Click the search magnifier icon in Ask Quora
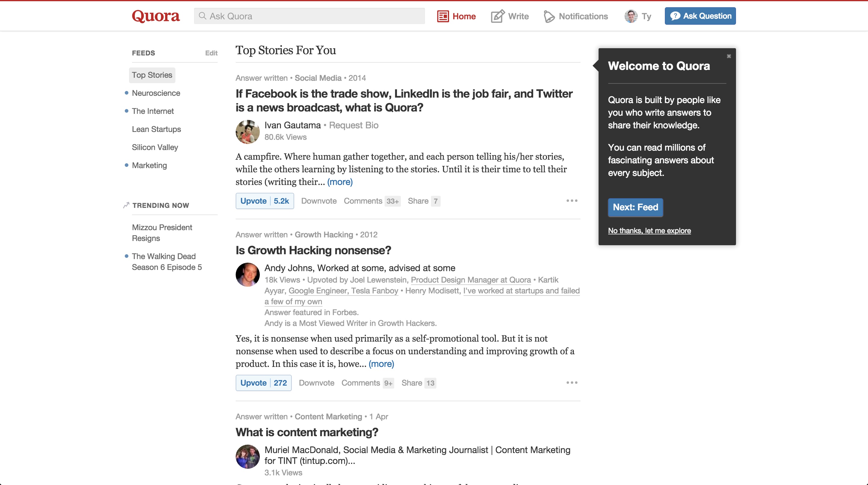The image size is (868, 485). pyautogui.click(x=202, y=16)
